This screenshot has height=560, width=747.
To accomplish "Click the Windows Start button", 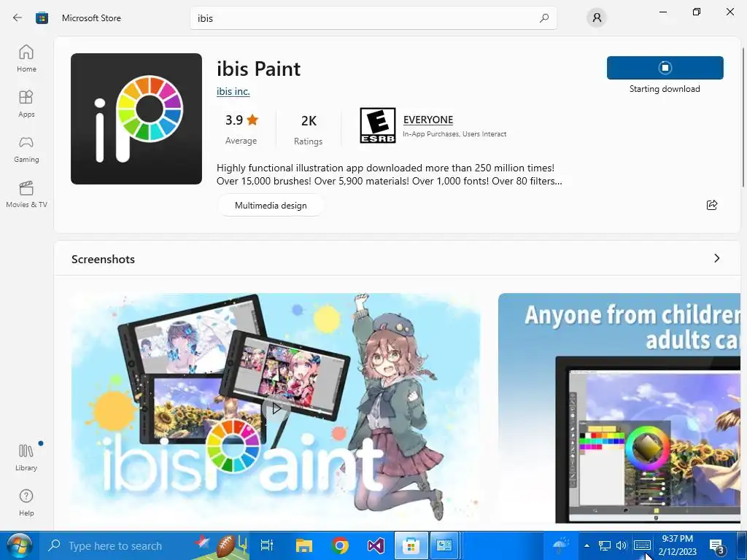I will coord(19,545).
